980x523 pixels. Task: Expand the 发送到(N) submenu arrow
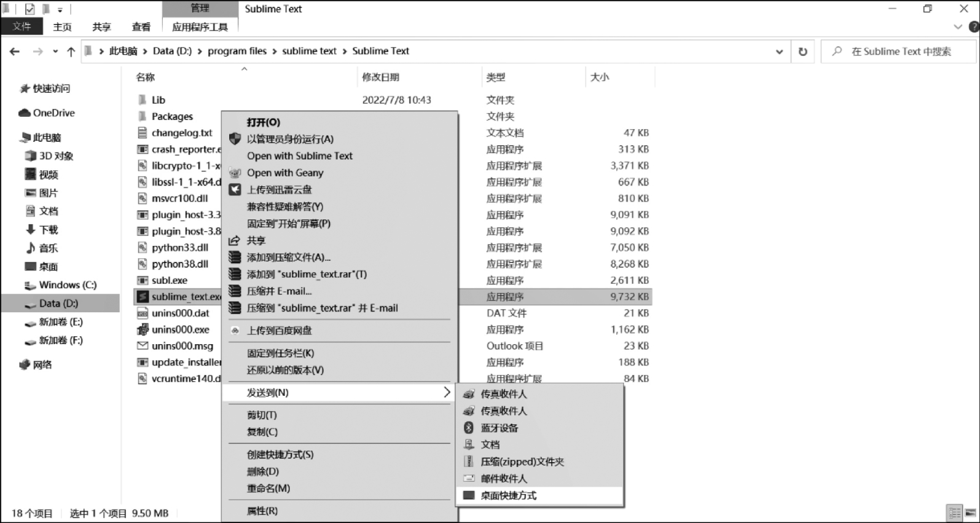(447, 392)
